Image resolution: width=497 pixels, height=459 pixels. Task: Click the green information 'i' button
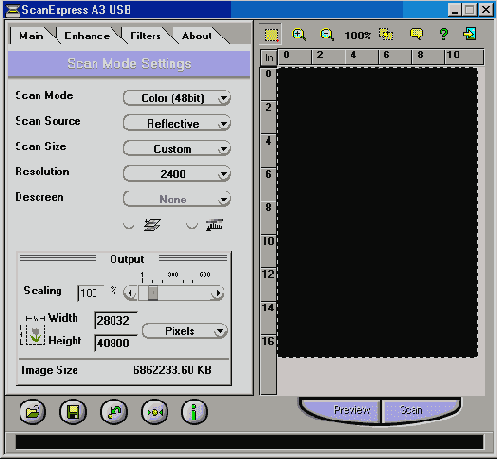tap(194, 412)
